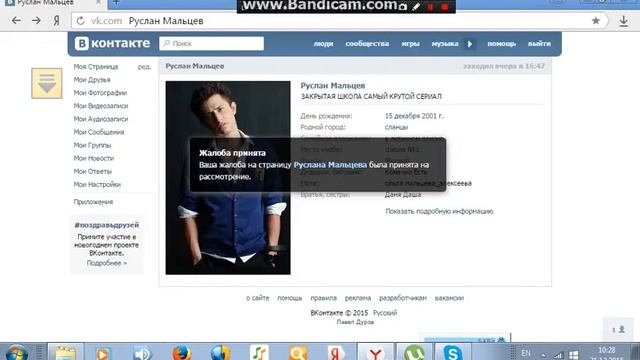Viewport: 640px width, 360px height.
Task: Open the Windows Start button
Action: point(16,353)
